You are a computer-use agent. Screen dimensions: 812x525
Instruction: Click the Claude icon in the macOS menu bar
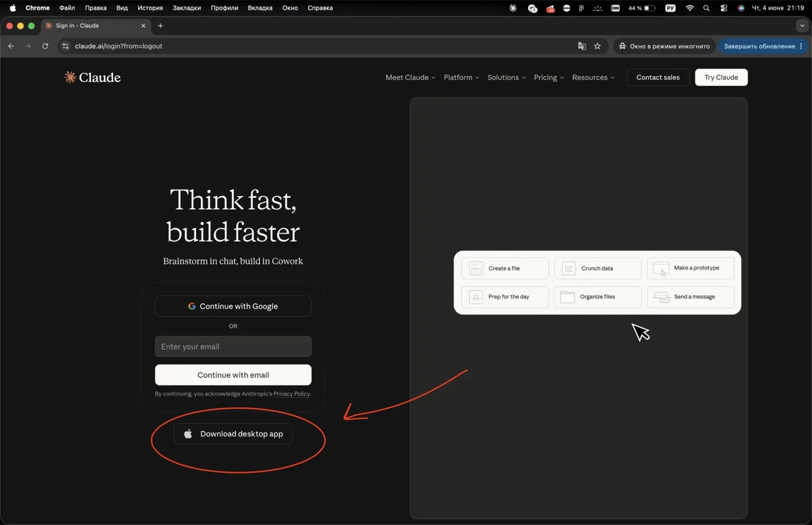513,8
